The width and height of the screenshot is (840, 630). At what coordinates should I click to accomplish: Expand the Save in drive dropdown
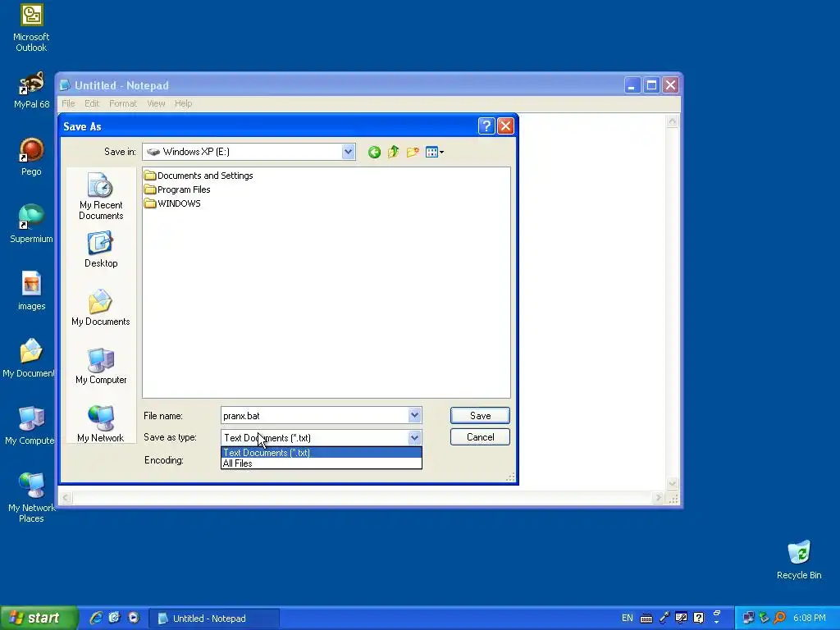tap(348, 152)
